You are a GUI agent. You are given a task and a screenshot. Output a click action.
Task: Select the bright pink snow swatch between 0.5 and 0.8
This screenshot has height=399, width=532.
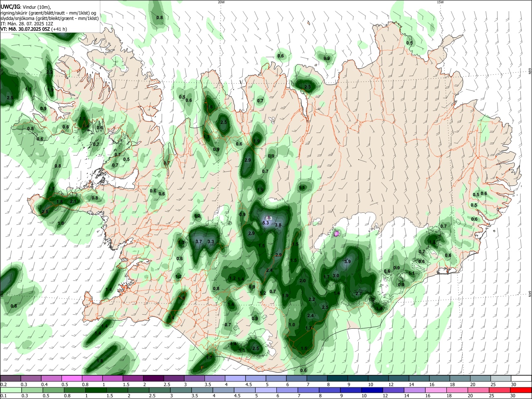[71, 378]
